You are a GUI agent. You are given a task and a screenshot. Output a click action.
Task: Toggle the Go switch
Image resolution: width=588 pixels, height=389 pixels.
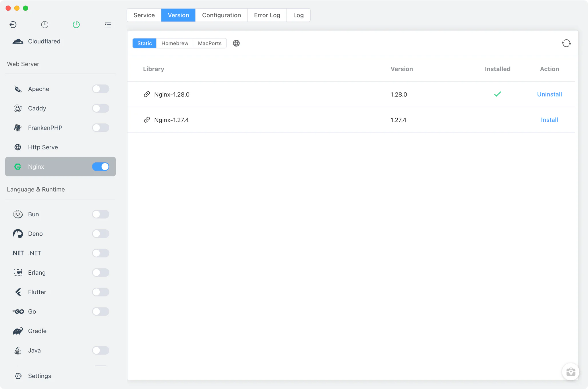[x=100, y=311]
